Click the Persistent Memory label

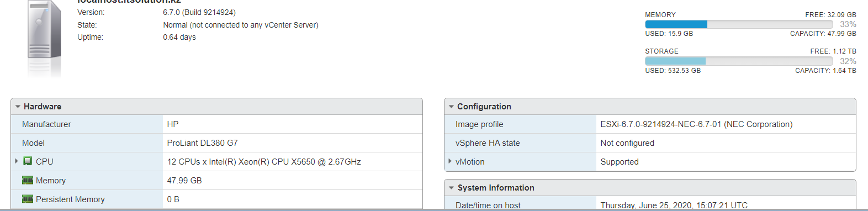point(70,199)
